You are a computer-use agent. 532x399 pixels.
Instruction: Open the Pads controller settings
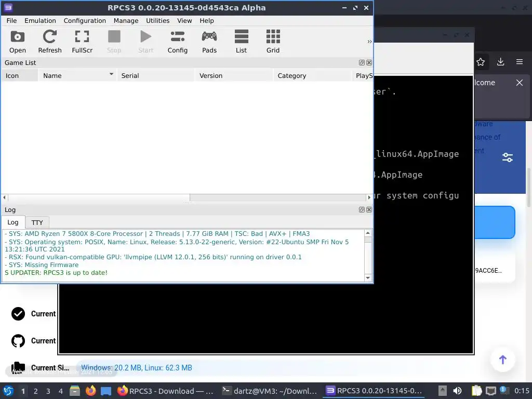point(209,42)
